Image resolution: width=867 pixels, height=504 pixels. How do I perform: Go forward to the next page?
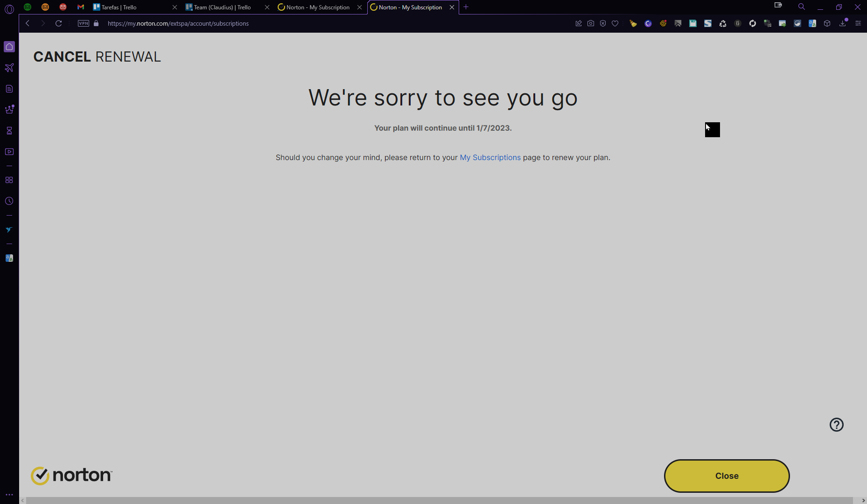43,23
